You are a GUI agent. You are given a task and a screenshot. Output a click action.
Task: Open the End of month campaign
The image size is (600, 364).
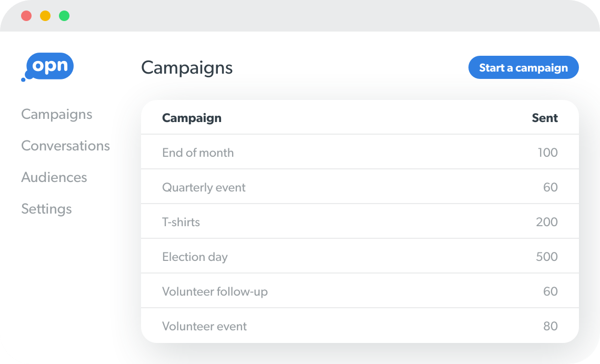point(198,153)
